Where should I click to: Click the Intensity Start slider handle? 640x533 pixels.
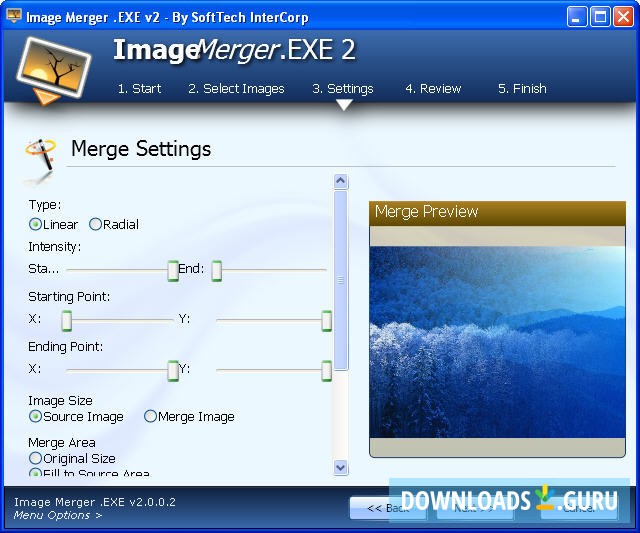[173, 271]
